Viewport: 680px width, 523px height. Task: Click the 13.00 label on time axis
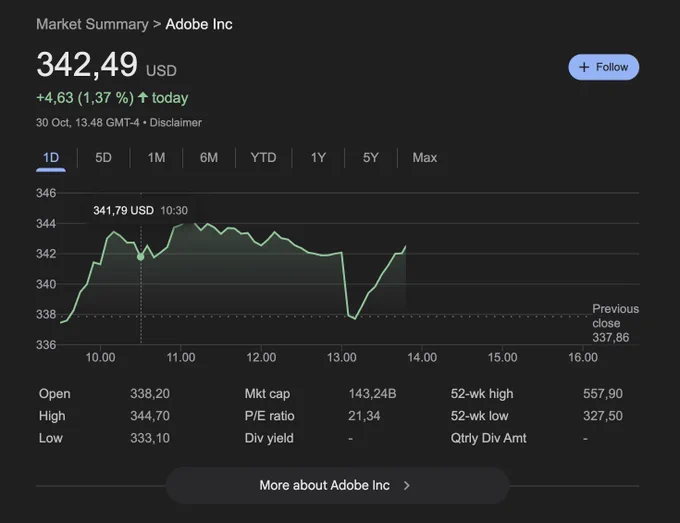click(342, 357)
